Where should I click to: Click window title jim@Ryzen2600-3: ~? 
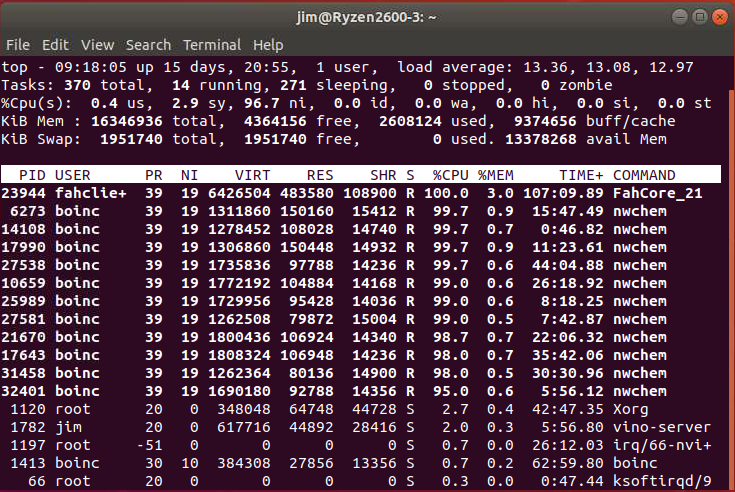click(367, 17)
